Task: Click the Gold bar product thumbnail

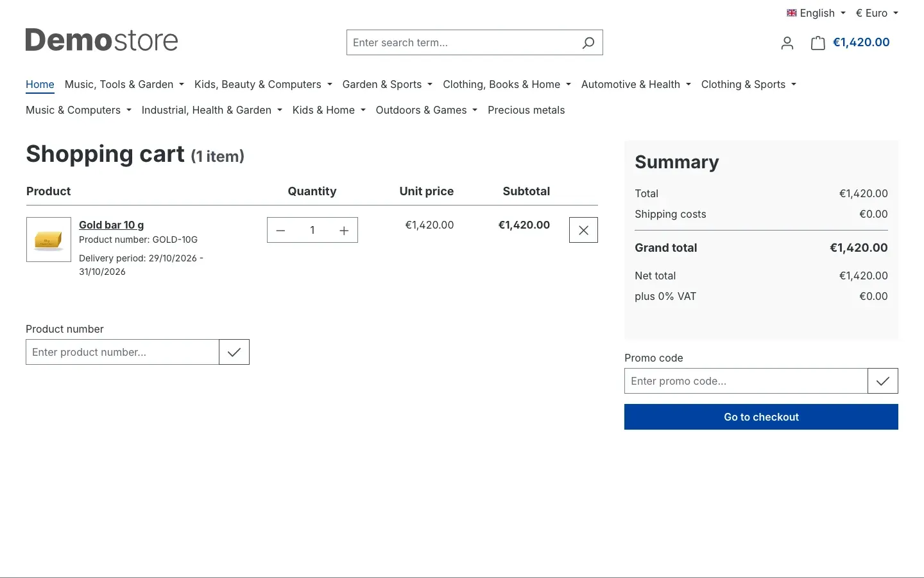Action: [49, 240]
